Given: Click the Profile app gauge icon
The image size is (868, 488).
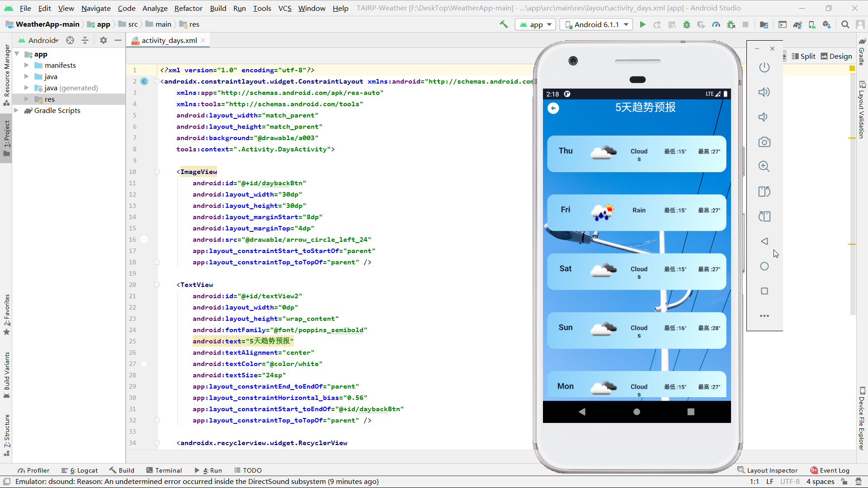Looking at the screenshot, I should (716, 24).
